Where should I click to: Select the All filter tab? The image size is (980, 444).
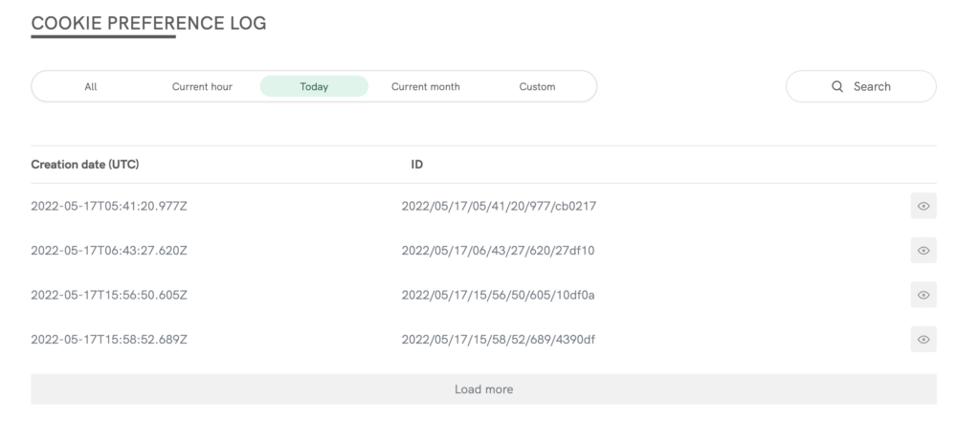tap(91, 86)
